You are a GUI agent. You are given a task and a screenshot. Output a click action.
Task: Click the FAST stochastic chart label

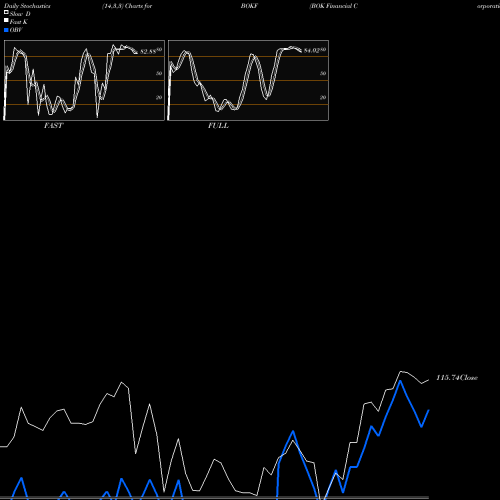pos(53,126)
